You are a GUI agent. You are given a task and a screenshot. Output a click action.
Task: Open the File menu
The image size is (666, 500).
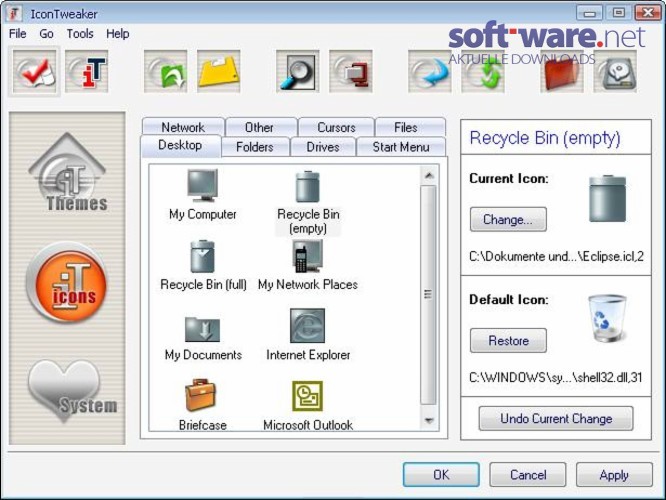(17, 34)
